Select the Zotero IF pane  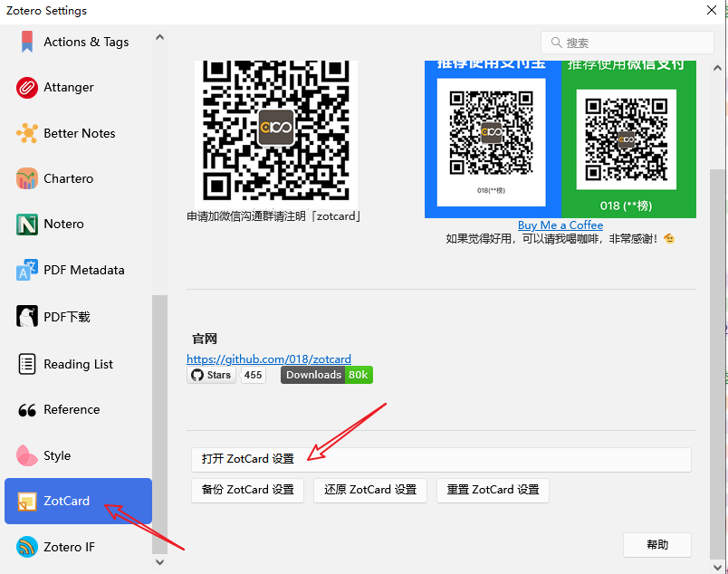[x=78, y=547]
